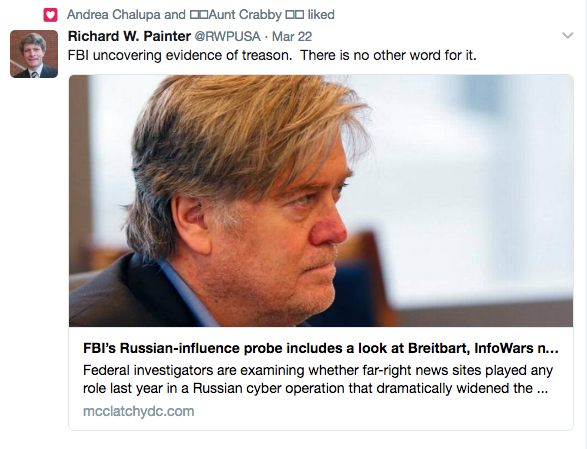Image resolution: width=587 pixels, height=449 pixels.
Task: Click Richard W. Painter's avatar photo
Action: [34, 54]
